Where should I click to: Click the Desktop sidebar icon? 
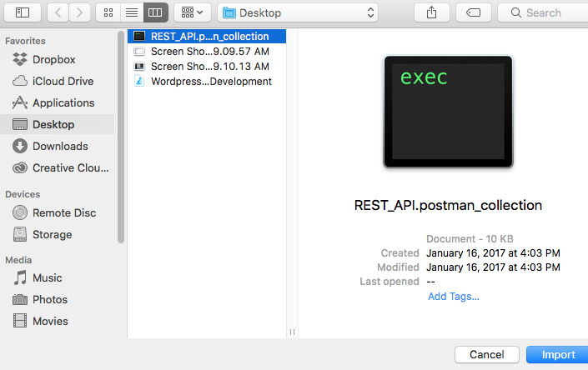click(x=20, y=124)
